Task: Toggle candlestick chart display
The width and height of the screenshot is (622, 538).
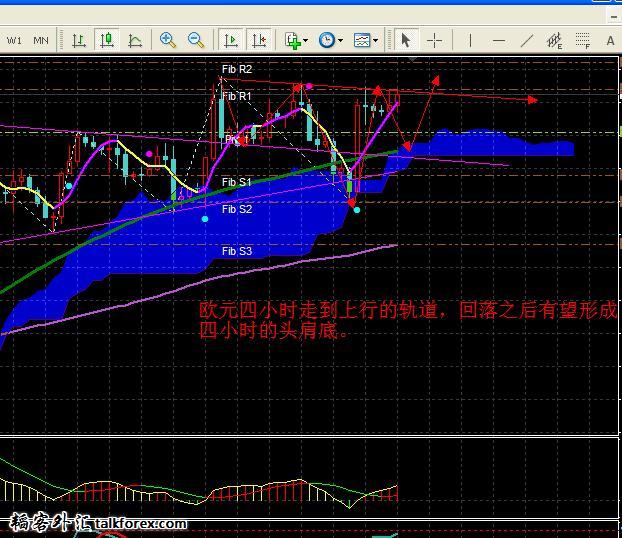Action: point(106,40)
